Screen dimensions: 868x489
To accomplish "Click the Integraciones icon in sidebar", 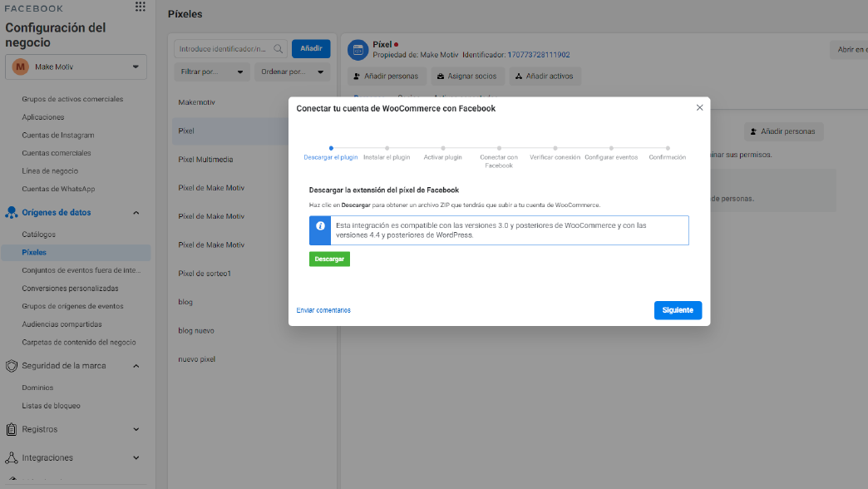I will [x=12, y=458].
